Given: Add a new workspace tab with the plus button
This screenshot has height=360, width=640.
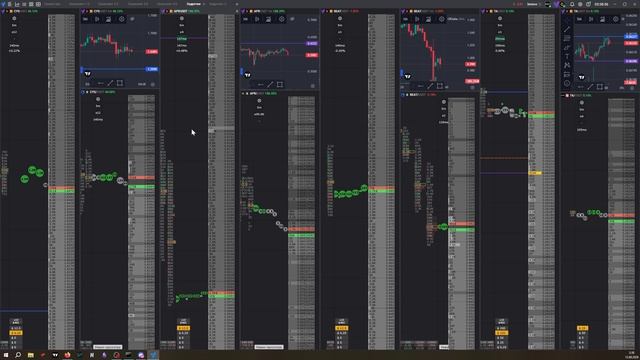Looking at the screenshot, I should pyautogui.click(x=237, y=4).
